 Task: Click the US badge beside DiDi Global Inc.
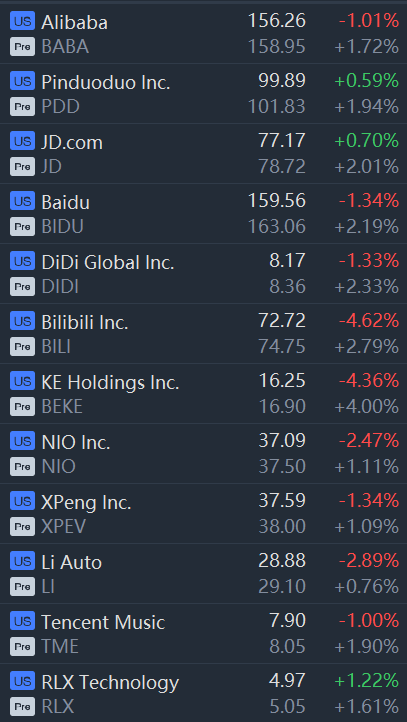tap(22, 261)
